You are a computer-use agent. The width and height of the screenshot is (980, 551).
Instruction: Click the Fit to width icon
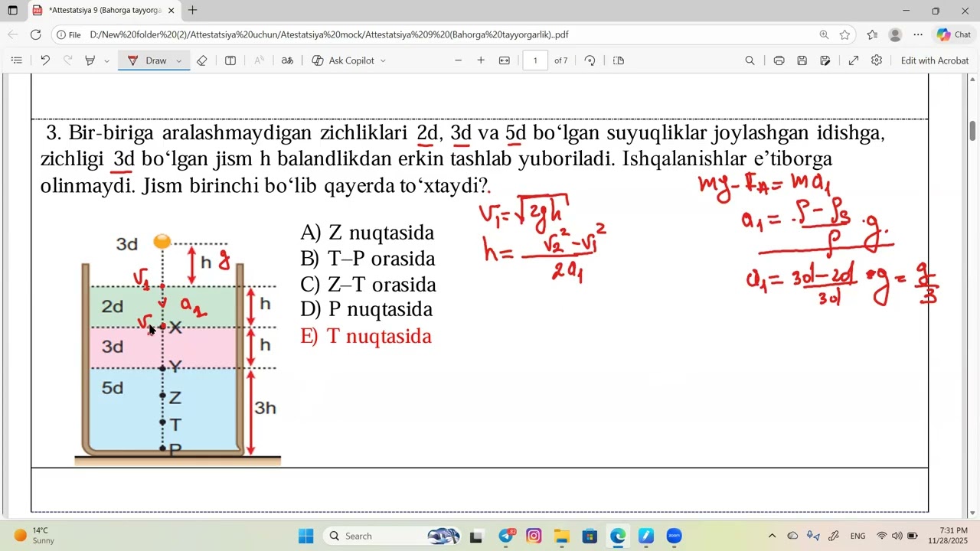coord(505,60)
